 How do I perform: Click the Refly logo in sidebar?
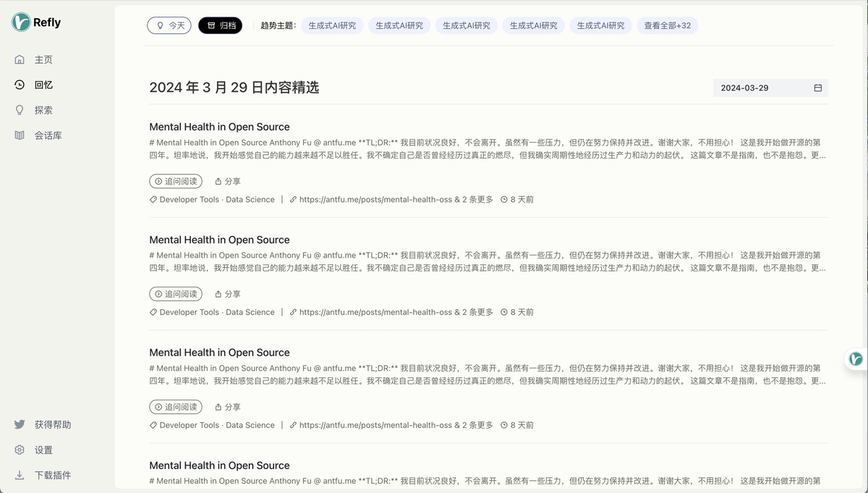pyautogui.click(x=22, y=22)
